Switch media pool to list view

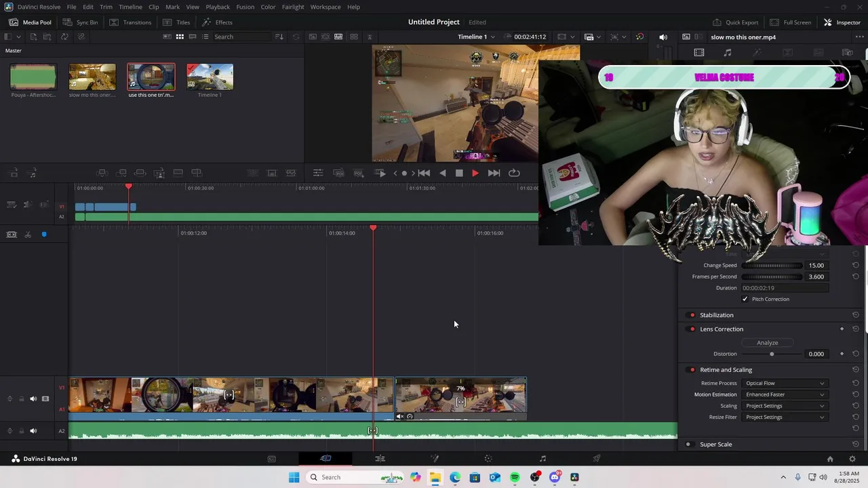[x=205, y=37]
